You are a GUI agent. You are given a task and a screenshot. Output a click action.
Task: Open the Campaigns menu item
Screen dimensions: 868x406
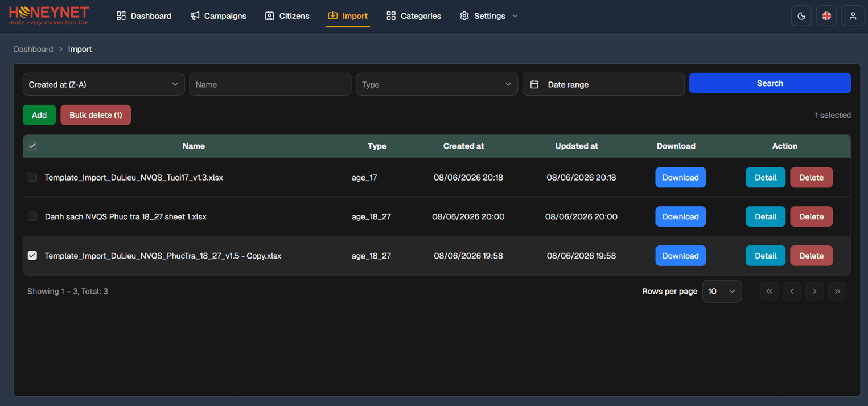[219, 16]
